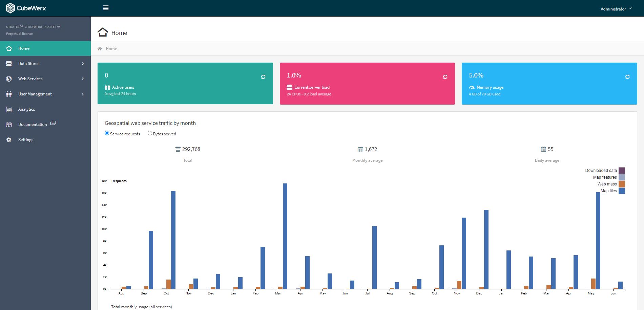Click the 1,672 monthly average value
This screenshot has height=310, width=644.
coord(371,149)
